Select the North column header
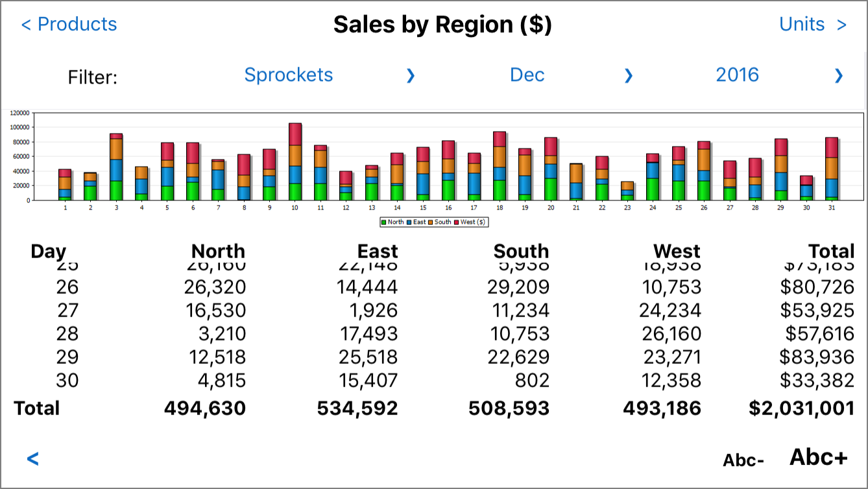Viewport: 868px width, 489px height. (218, 251)
